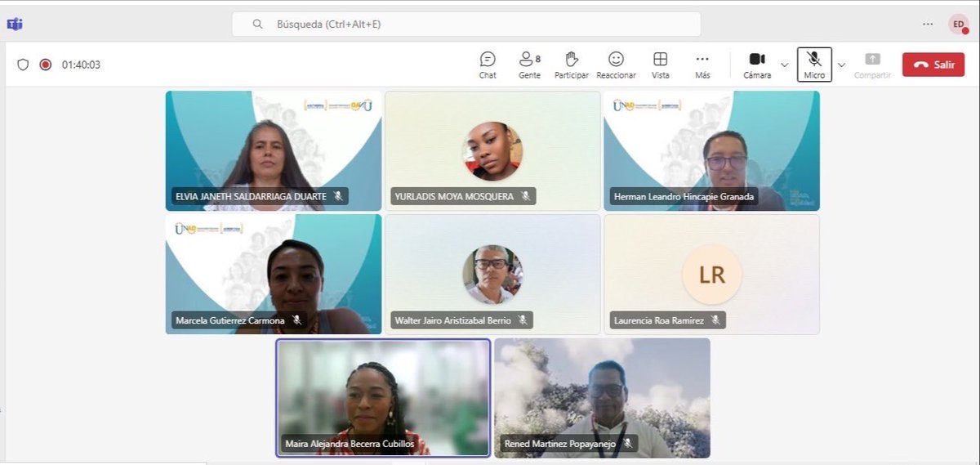980x465 pixels.
Task: Click name label Herman Leandro Hincapie Granada
Action: [684, 196]
